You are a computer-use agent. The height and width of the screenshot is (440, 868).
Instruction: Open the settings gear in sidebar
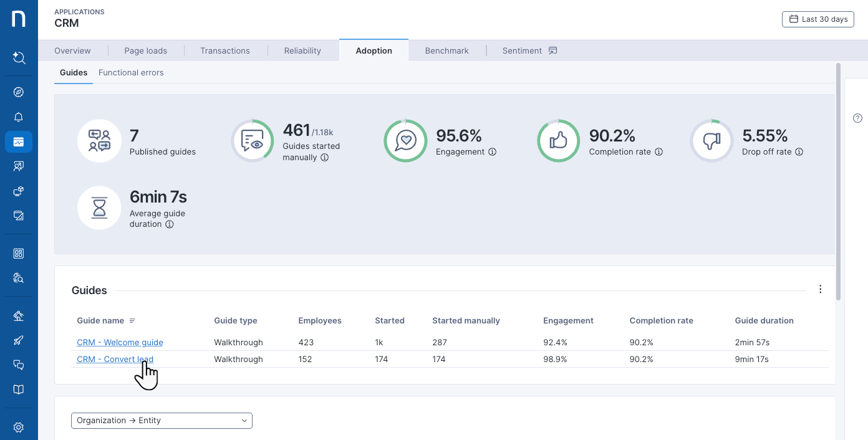coord(19,427)
